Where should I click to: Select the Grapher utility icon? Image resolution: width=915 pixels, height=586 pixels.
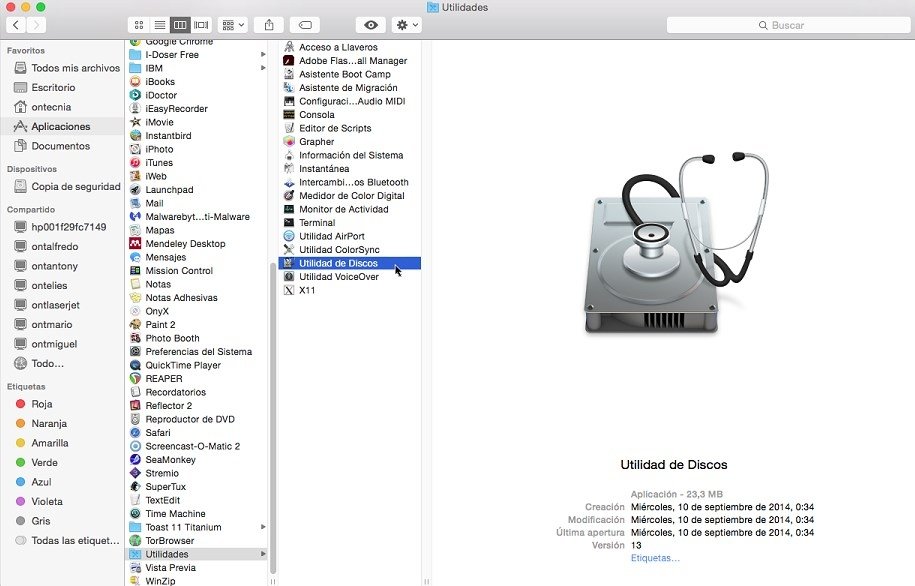click(x=289, y=142)
